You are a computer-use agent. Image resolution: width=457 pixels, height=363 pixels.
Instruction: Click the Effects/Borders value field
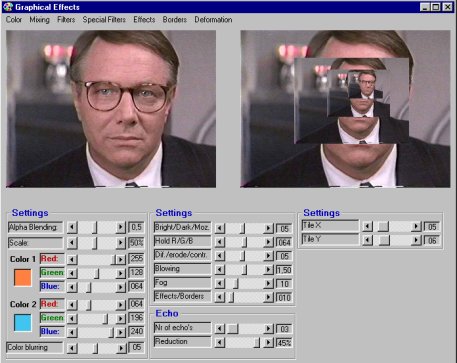tap(284, 297)
